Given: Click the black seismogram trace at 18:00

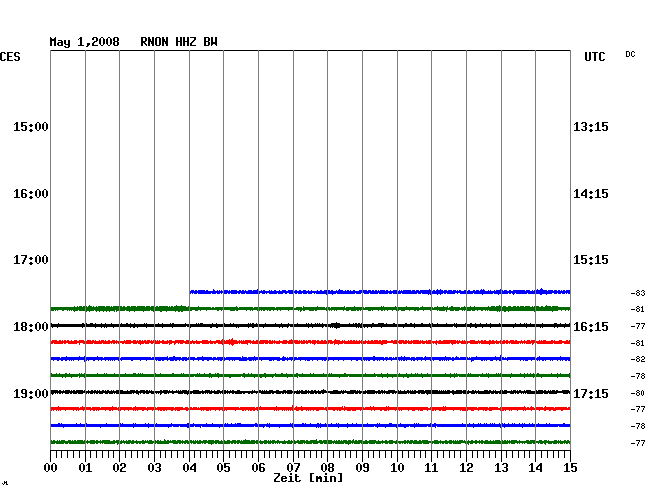Looking at the screenshot, I should [310, 325].
